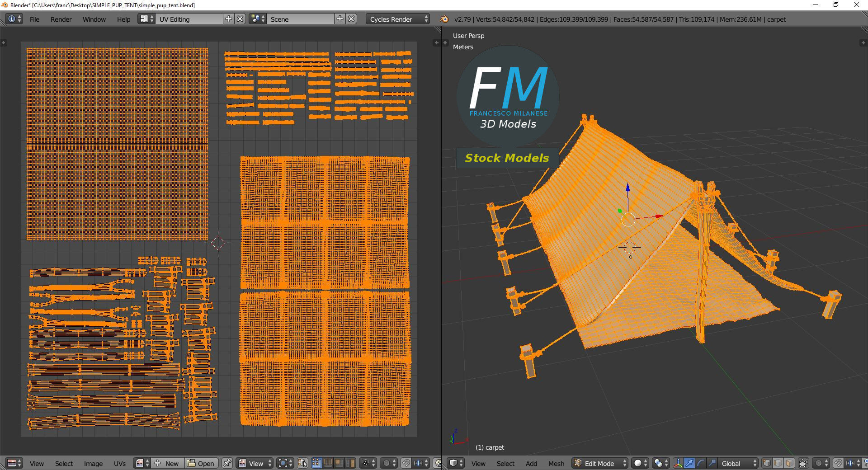Viewport: 868px width, 470px height.
Task: Enable the scale manipulator
Action: click(x=712, y=463)
